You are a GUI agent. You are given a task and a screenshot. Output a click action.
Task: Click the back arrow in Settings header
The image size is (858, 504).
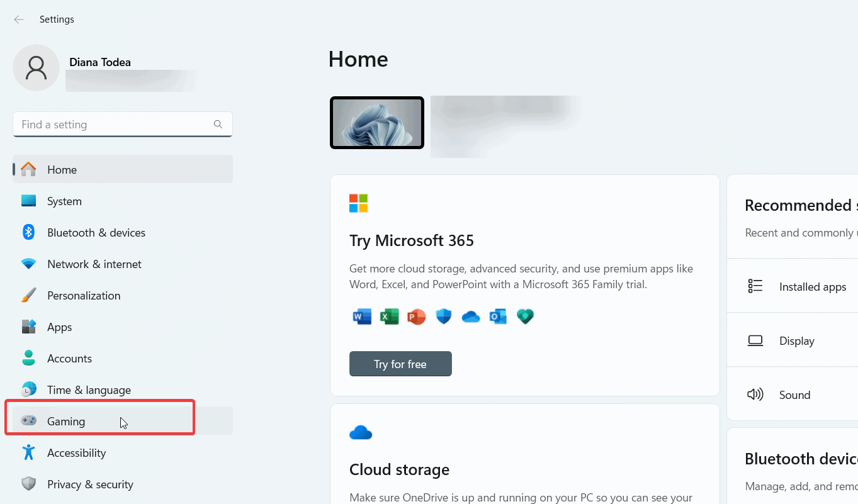click(19, 20)
